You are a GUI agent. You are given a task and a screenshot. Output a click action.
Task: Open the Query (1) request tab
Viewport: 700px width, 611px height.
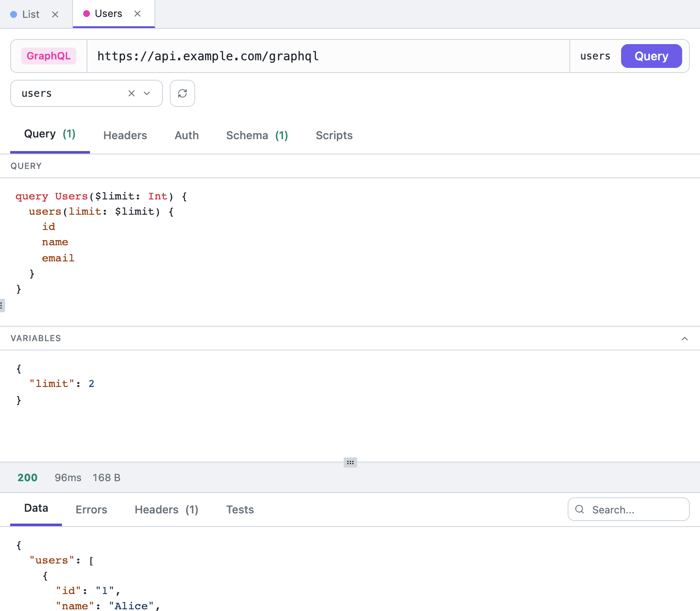[x=50, y=134]
